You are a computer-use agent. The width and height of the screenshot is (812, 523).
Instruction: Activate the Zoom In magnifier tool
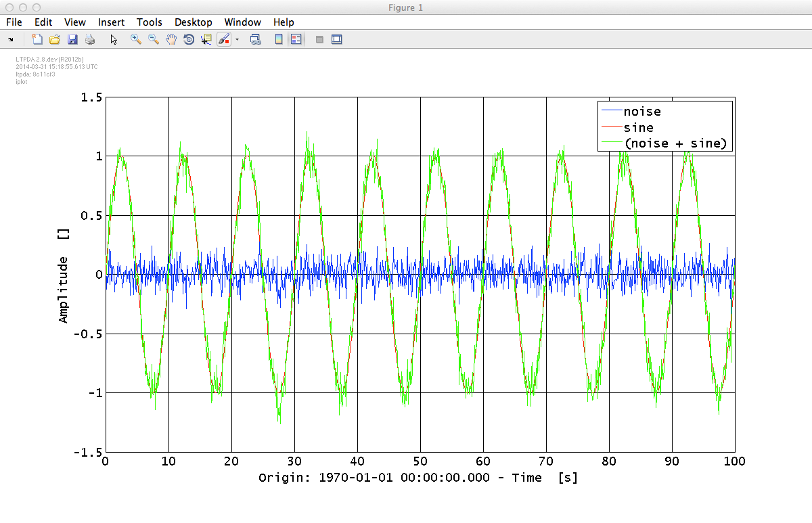click(136, 39)
